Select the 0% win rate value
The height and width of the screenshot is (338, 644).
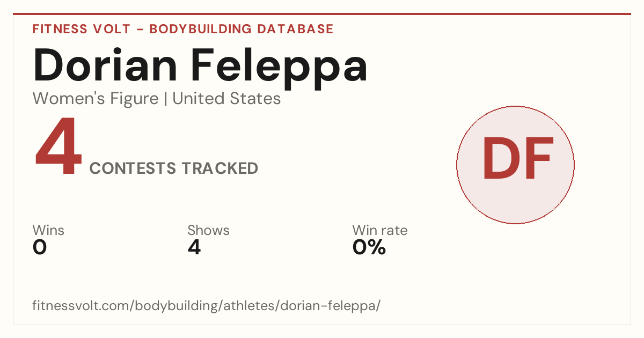[x=369, y=247]
